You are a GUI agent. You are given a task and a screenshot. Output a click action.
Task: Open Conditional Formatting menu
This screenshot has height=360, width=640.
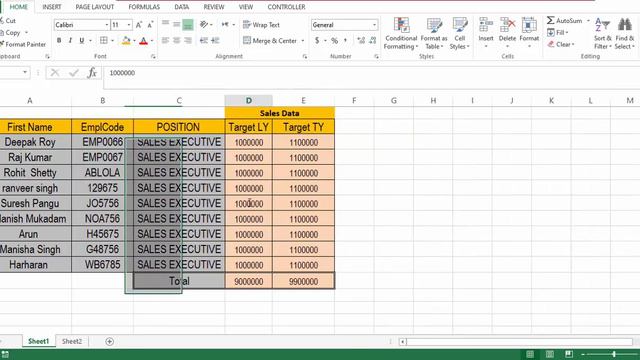pos(401,33)
